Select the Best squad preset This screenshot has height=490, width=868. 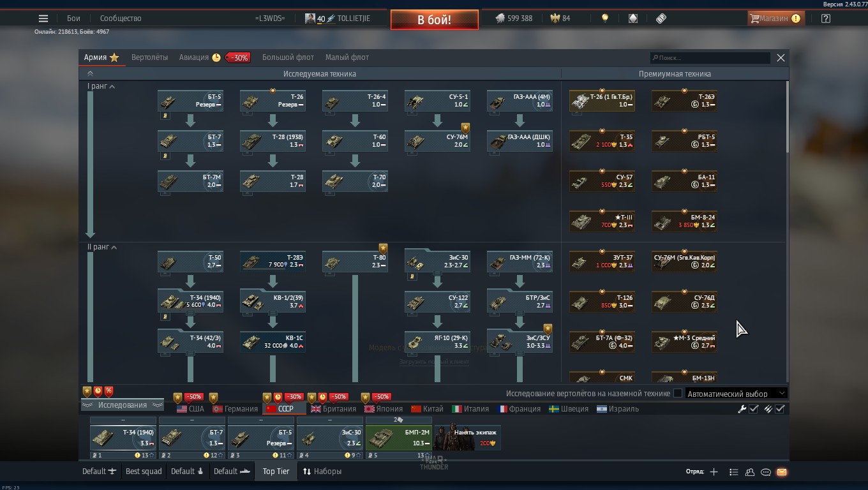[x=144, y=471]
